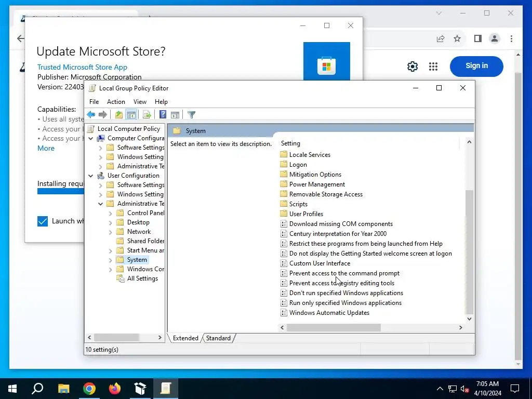Screen dimensions: 532x399
Task: Select Windows Automatic Updates setting
Action: click(x=329, y=313)
